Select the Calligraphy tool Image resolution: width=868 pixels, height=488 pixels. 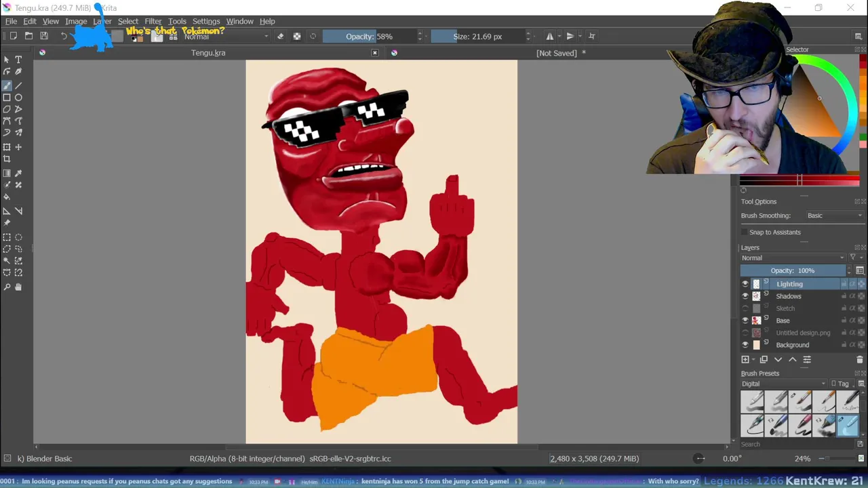[x=18, y=71]
